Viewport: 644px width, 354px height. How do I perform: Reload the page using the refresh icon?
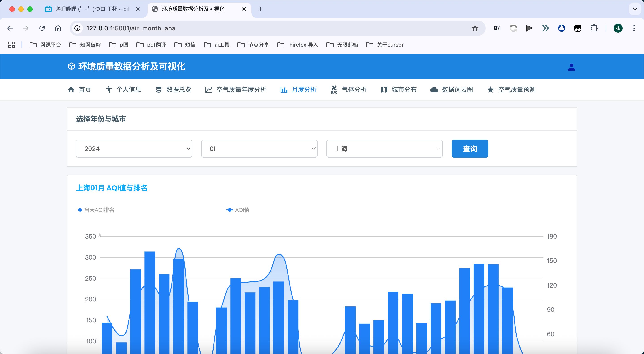[x=42, y=28]
